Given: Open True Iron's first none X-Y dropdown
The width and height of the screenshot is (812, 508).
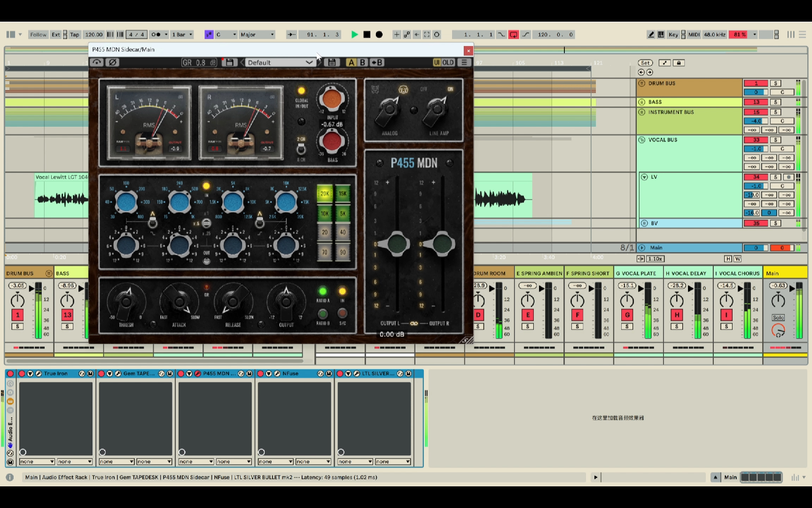Looking at the screenshot, I should click(x=37, y=461).
